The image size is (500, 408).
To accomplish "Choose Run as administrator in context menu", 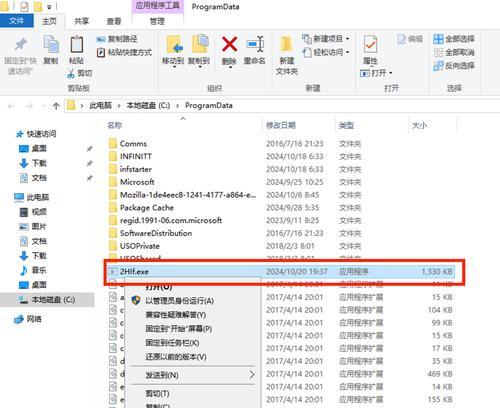I will click(x=179, y=301).
